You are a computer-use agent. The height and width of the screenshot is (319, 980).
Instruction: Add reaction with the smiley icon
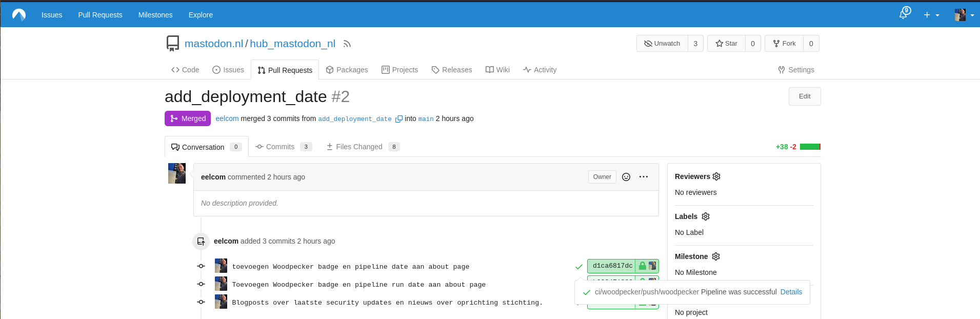click(626, 177)
